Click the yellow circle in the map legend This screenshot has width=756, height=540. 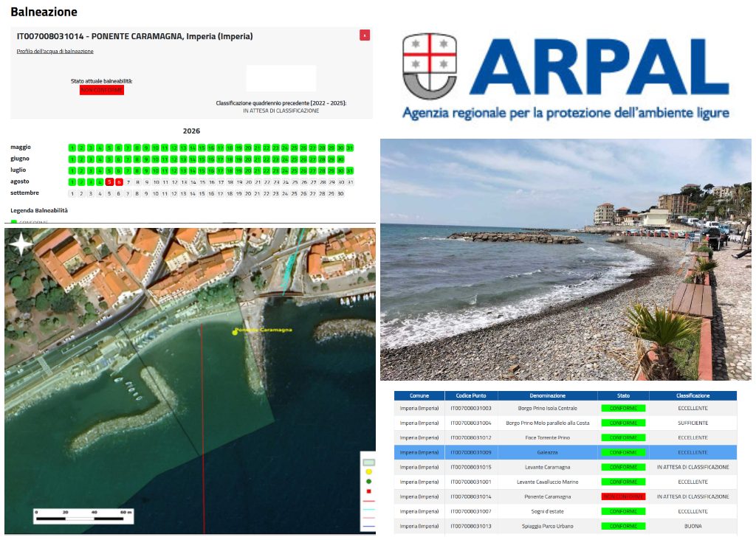point(369,471)
